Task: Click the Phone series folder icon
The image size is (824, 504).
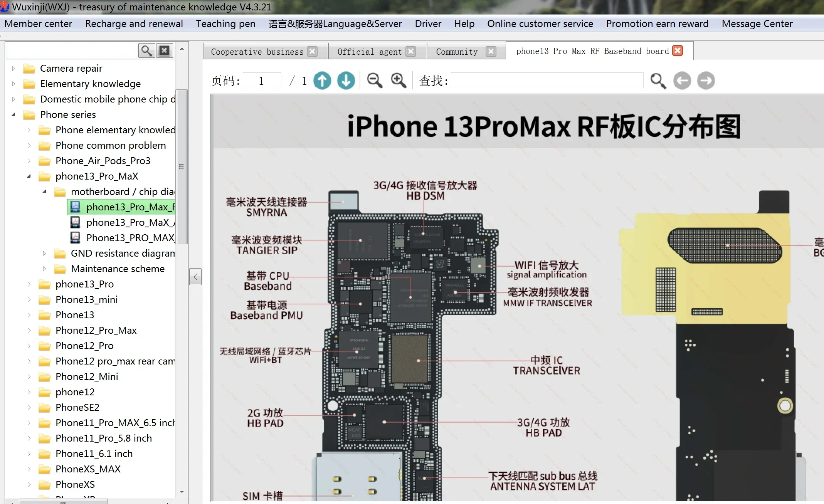Action: [x=29, y=115]
